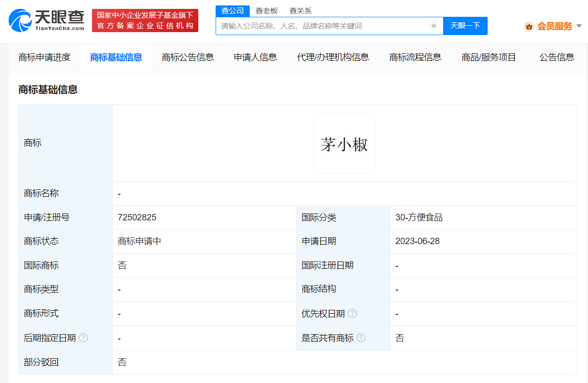The width and height of the screenshot is (588, 383).
Task: Open help icon next to 后期指定日期
Action: [x=83, y=338]
